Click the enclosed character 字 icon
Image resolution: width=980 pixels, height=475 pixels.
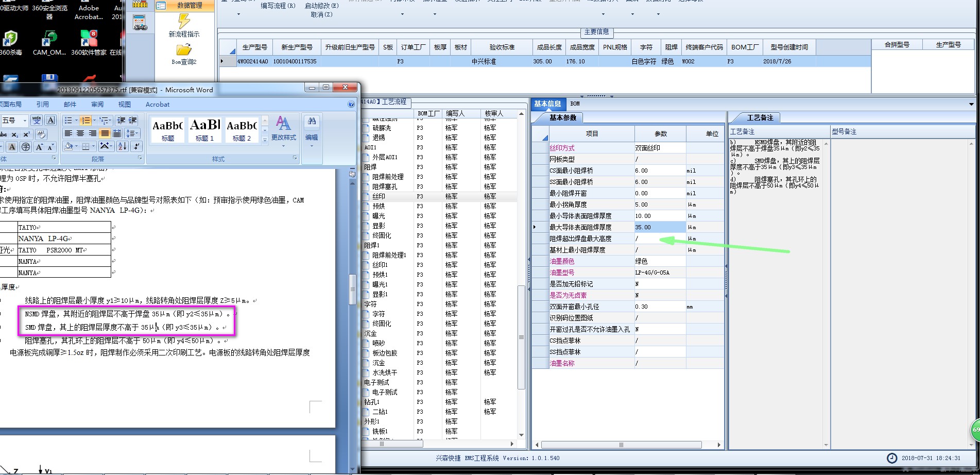(x=26, y=147)
